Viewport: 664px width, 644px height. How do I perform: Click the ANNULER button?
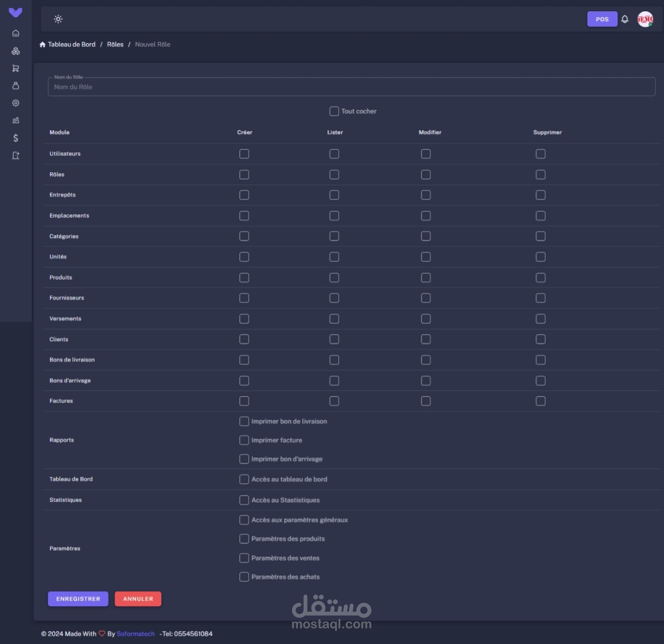coord(138,599)
